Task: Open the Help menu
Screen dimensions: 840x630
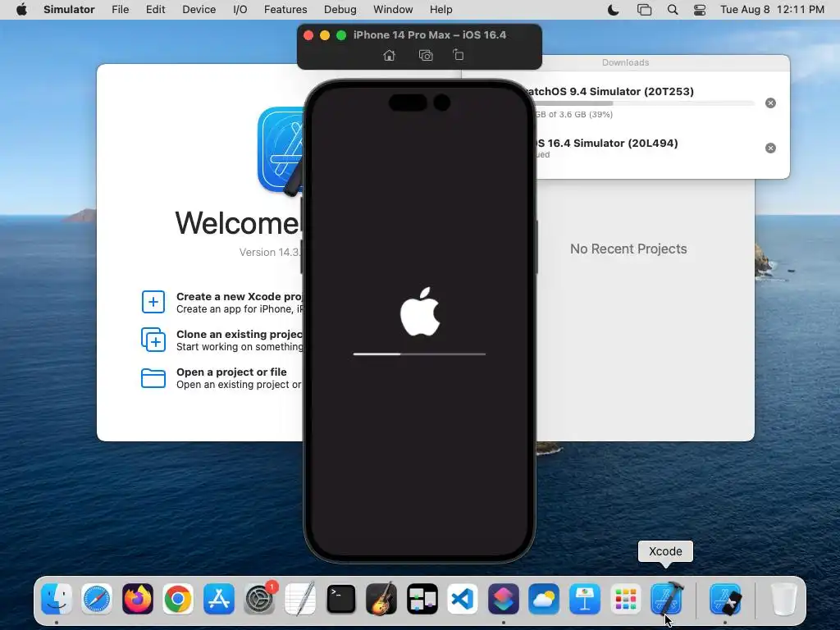Action: [441, 10]
